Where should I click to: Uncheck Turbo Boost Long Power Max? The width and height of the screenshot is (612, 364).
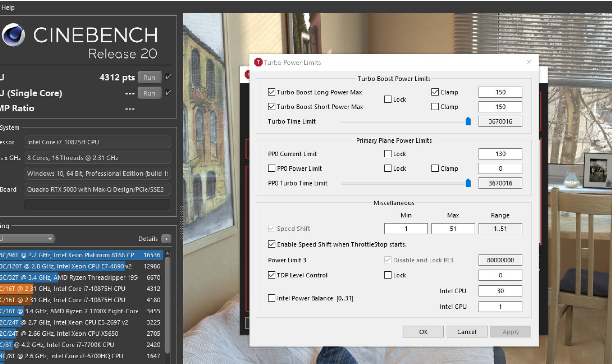click(x=272, y=92)
